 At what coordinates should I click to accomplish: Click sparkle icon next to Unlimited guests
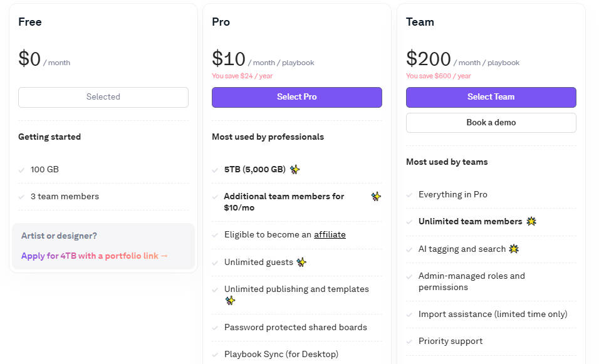click(301, 262)
